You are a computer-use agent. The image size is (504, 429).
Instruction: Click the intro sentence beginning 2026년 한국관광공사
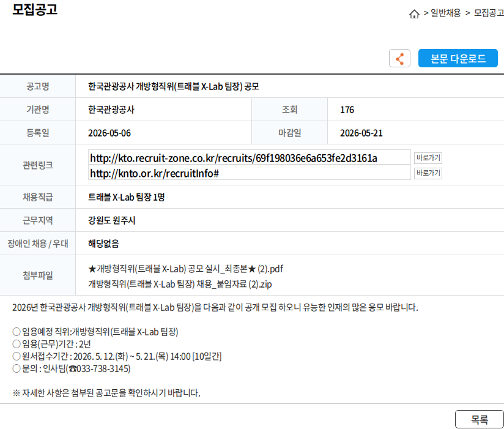coord(215,307)
